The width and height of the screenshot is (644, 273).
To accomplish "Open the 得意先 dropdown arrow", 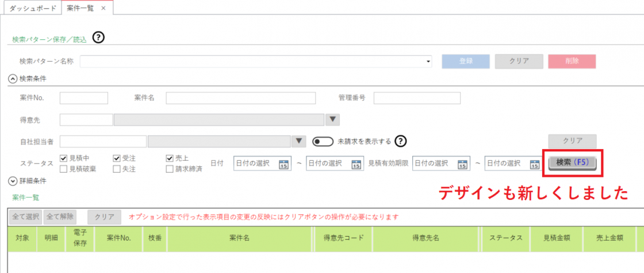I will click(333, 120).
